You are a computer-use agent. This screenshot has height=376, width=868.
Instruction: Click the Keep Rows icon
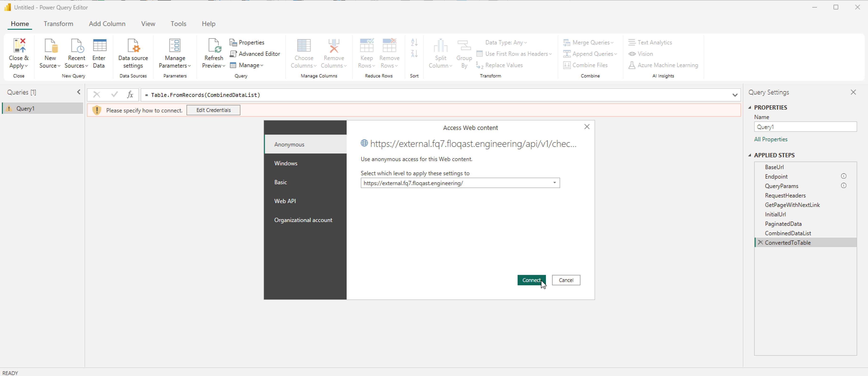pyautogui.click(x=367, y=46)
